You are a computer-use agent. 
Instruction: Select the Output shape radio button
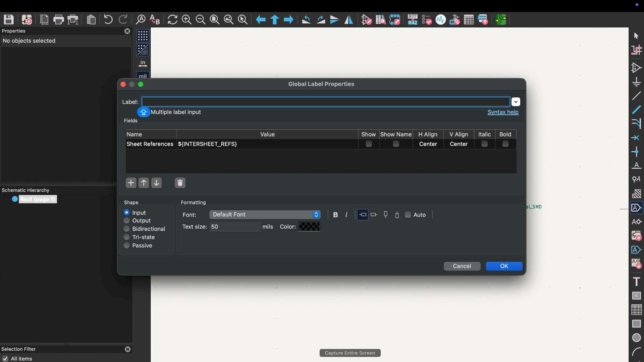point(127,221)
